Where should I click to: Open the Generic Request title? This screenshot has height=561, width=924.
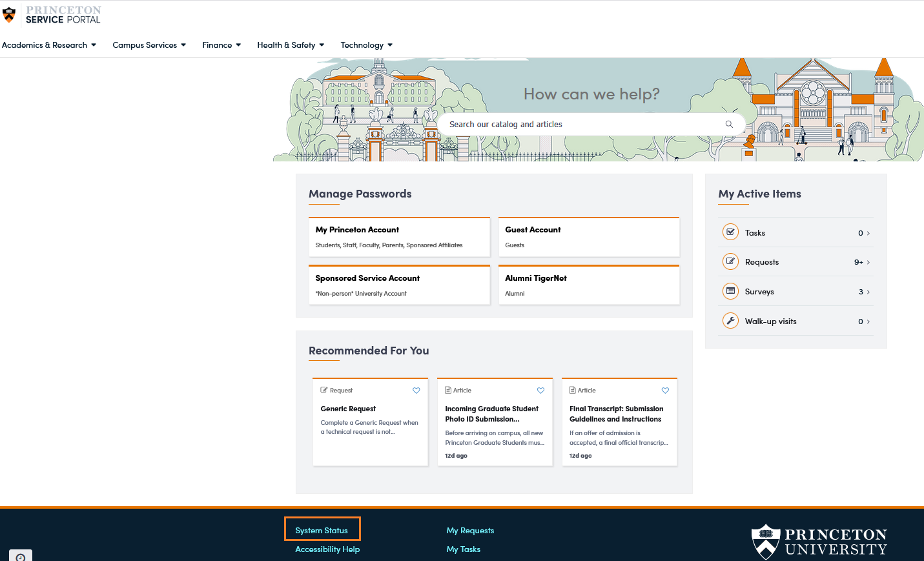[x=348, y=409]
